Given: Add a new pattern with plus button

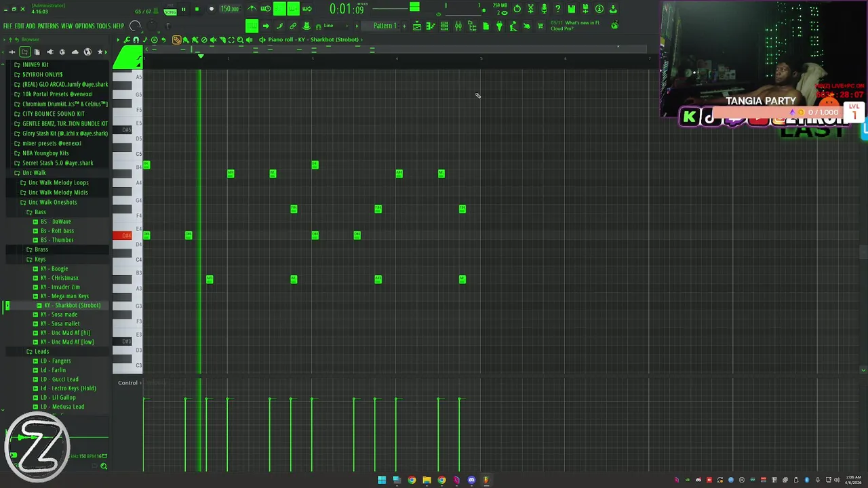Looking at the screenshot, I should (x=404, y=26).
